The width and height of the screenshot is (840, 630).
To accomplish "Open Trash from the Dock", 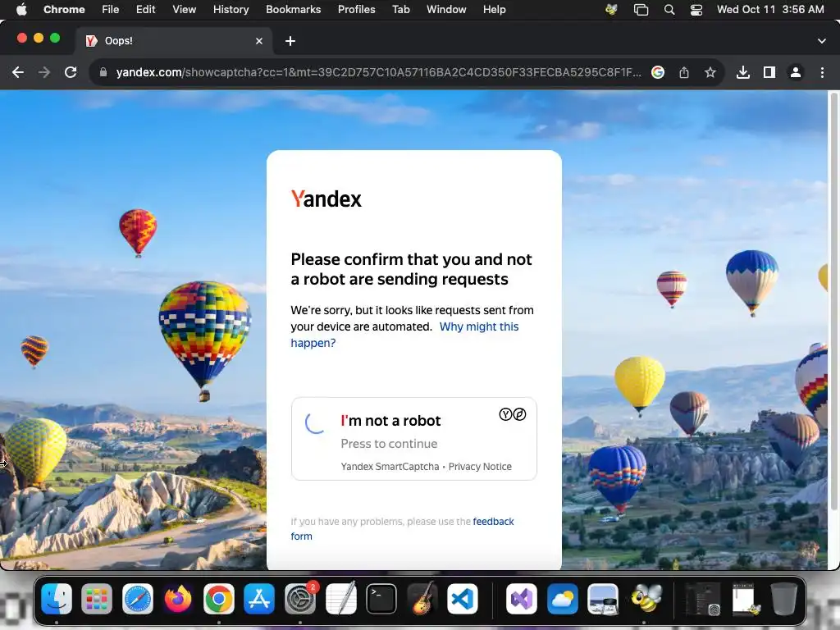I will [x=783, y=598].
